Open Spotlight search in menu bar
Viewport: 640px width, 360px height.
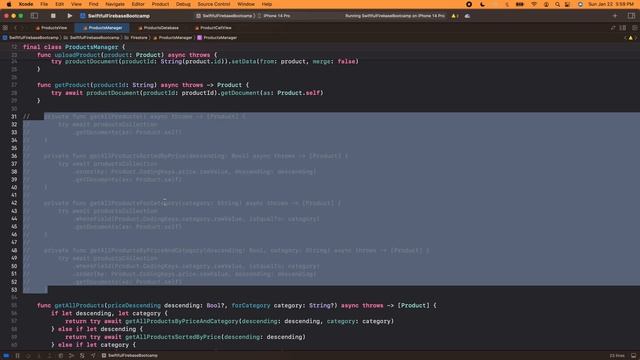coord(557,4)
